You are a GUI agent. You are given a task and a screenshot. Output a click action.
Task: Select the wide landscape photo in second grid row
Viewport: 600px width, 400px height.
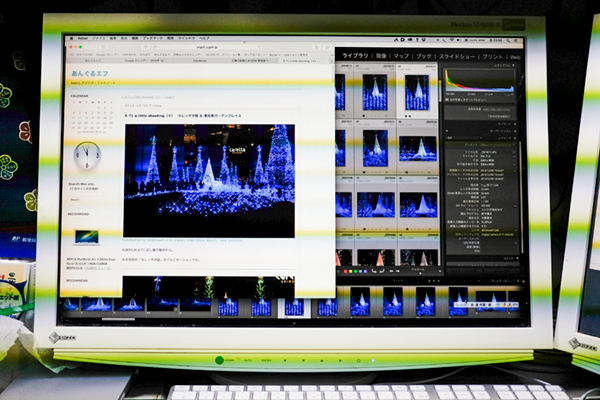pos(418,149)
